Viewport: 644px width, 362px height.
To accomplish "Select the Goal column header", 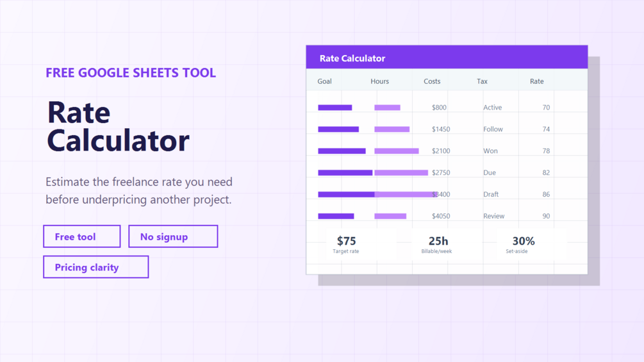I will point(324,81).
